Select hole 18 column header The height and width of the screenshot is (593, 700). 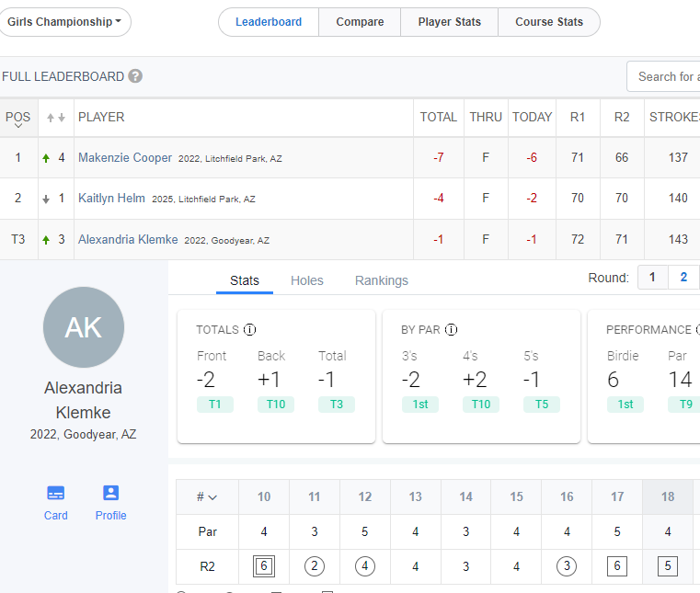(x=668, y=497)
